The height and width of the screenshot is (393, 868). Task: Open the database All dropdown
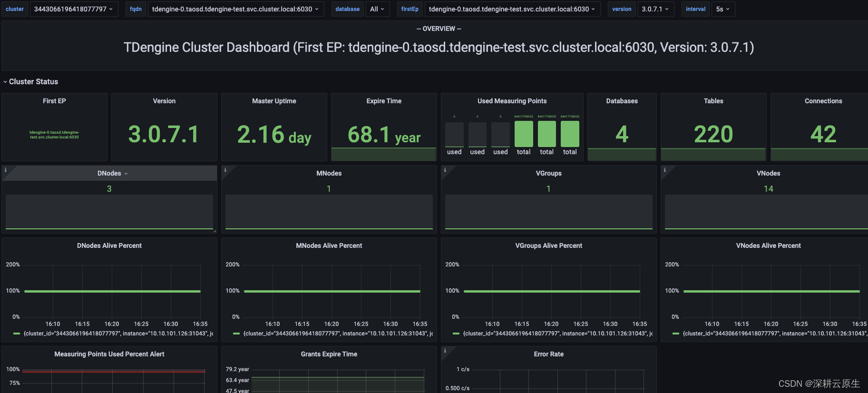(x=378, y=9)
